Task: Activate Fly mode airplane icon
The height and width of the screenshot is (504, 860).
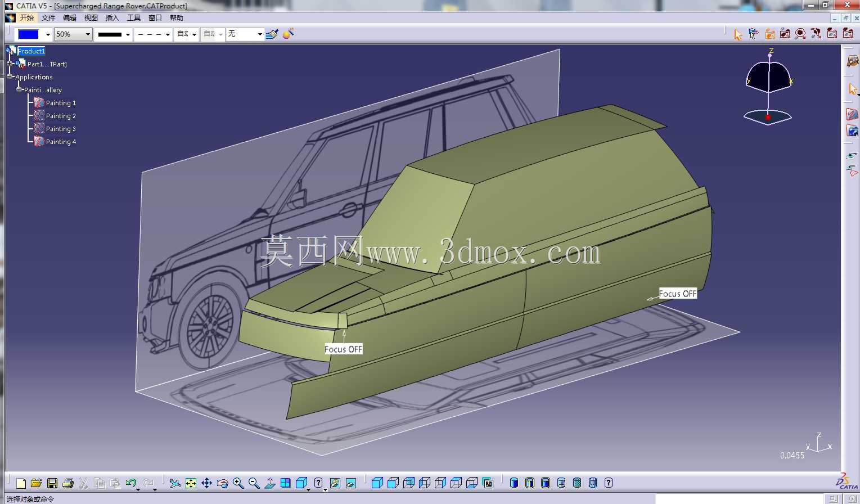Action: click(175, 483)
